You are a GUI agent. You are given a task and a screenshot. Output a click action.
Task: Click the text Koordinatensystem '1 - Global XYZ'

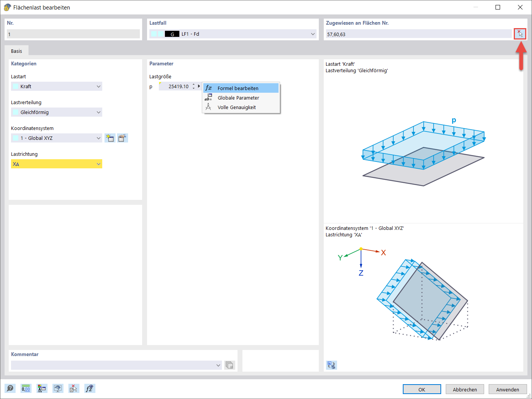[365, 228]
